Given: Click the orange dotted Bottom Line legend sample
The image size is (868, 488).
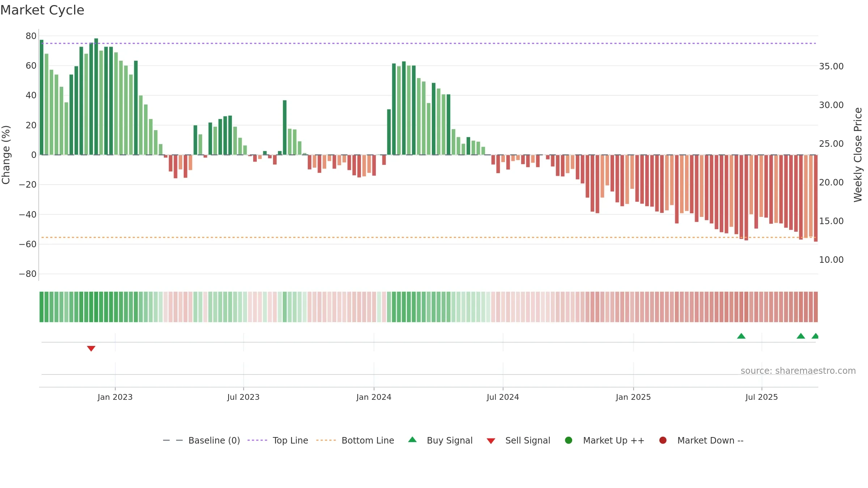Looking at the screenshot, I should pos(326,440).
